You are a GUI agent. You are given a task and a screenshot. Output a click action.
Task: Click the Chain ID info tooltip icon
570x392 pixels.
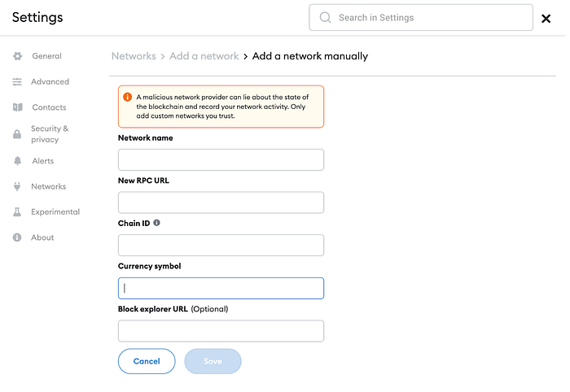(157, 222)
